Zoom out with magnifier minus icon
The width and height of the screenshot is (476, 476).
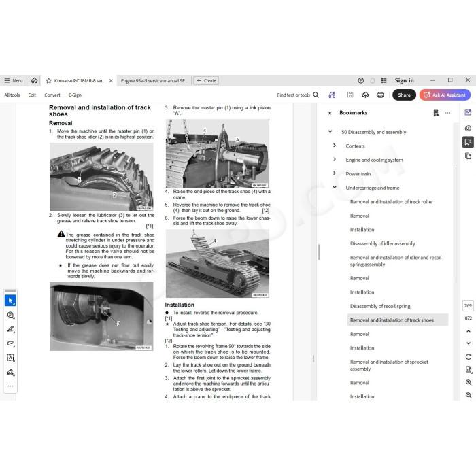469,395
